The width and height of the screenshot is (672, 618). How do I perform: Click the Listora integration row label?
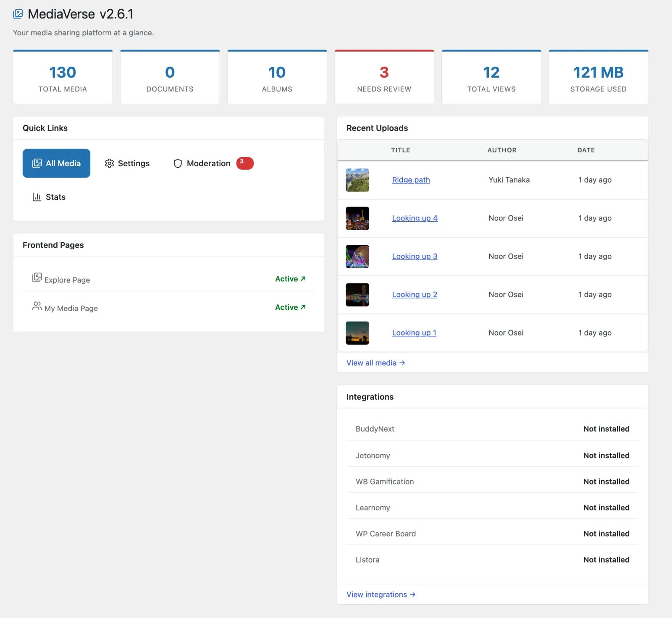pyautogui.click(x=367, y=560)
